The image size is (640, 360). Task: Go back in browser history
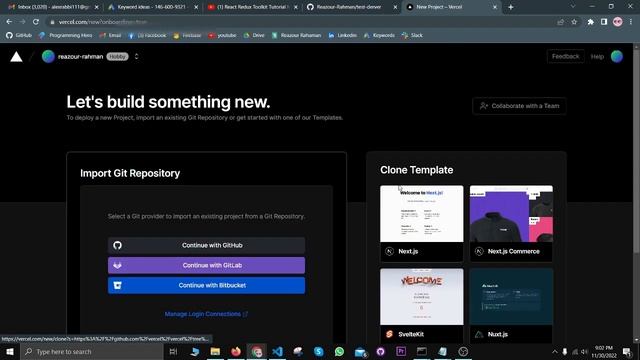click(9, 22)
